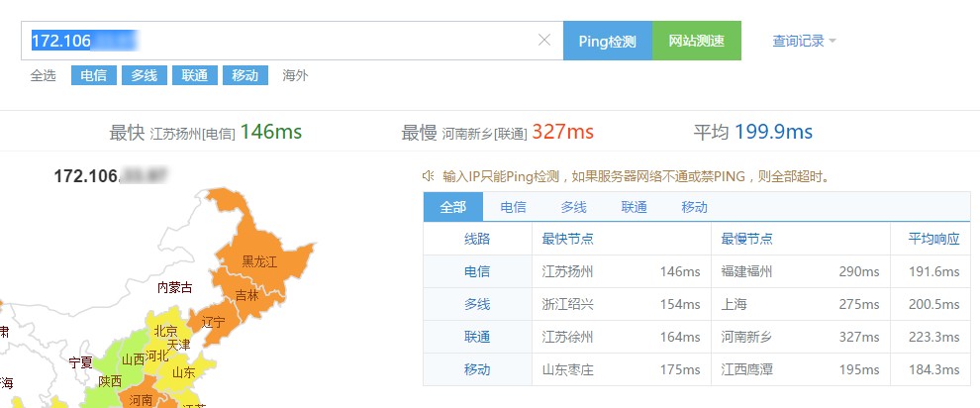Image resolution: width=980 pixels, height=408 pixels.
Task: Click the 平均响应 column header
Action: click(x=933, y=239)
